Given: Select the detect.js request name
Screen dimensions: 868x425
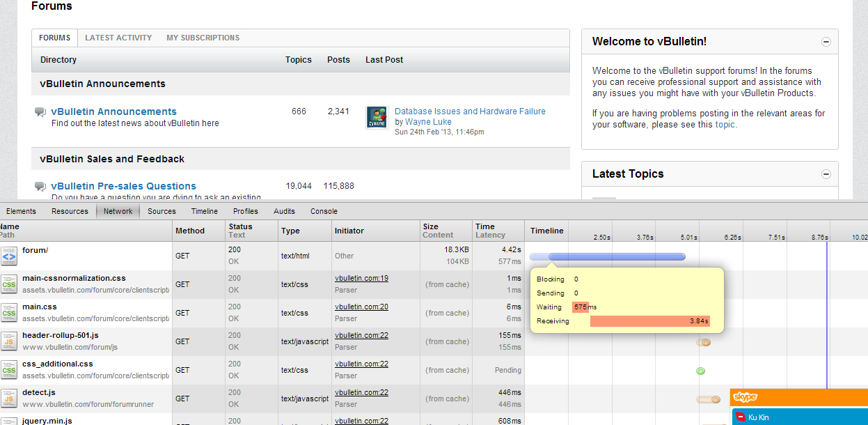Looking at the screenshot, I should click(x=38, y=393).
